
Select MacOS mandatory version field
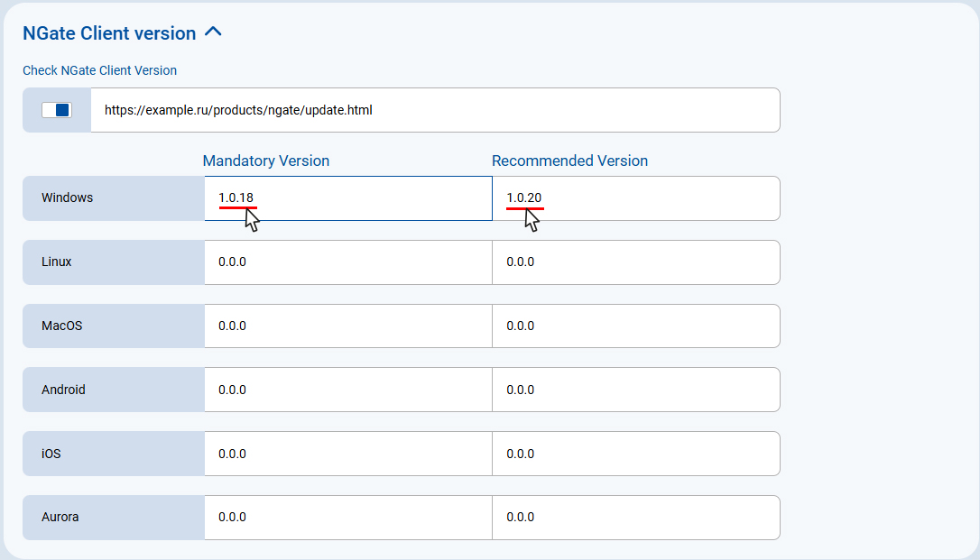347,326
